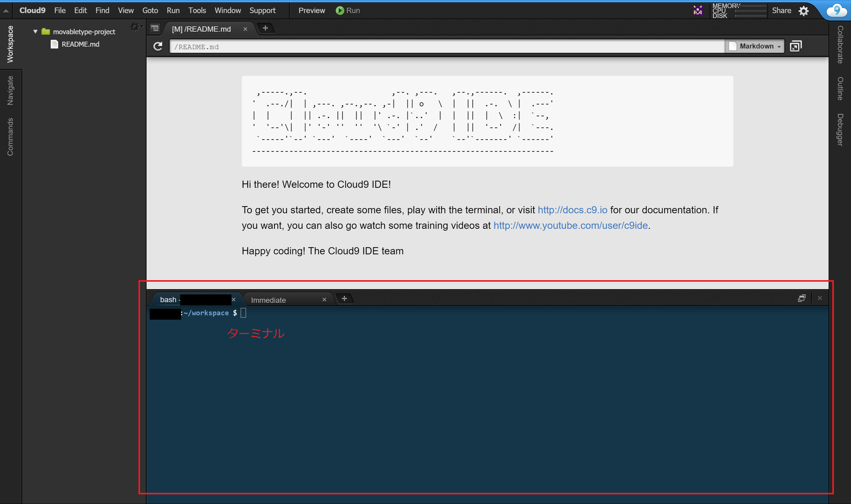
Task: Open the File menu
Action: [60, 11]
